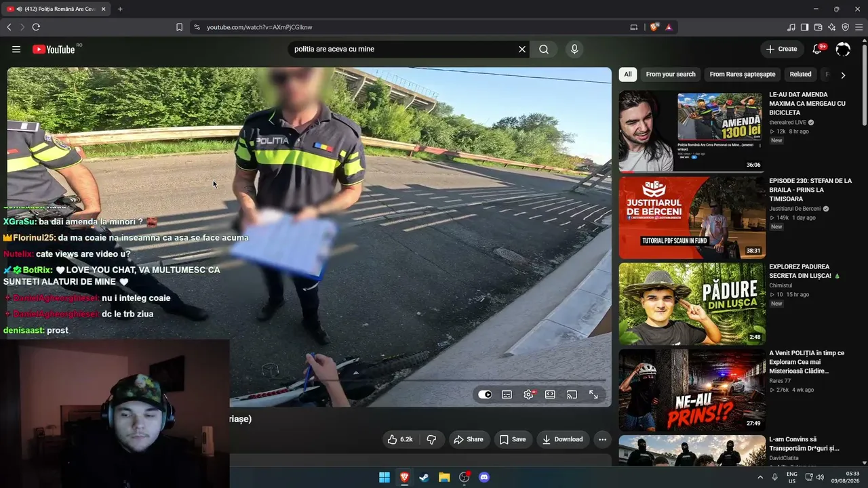Show the browser sidebar panel

pos(805,27)
